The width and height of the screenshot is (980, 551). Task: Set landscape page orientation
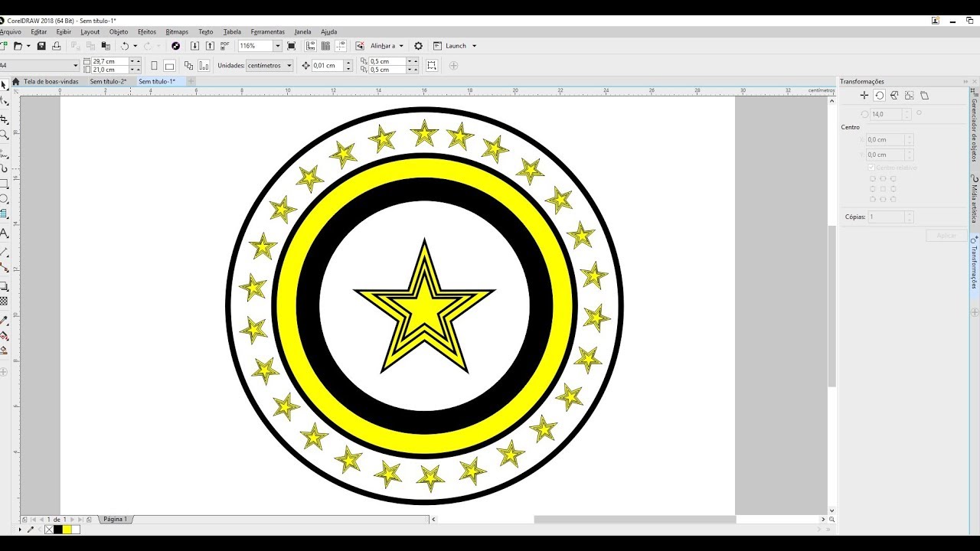point(169,66)
